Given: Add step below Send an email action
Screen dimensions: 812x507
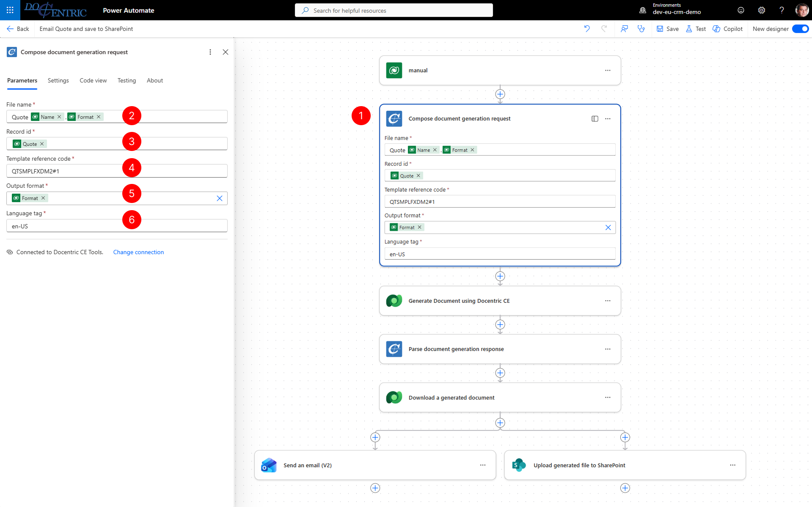Looking at the screenshot, I should [x=375, y=488].
